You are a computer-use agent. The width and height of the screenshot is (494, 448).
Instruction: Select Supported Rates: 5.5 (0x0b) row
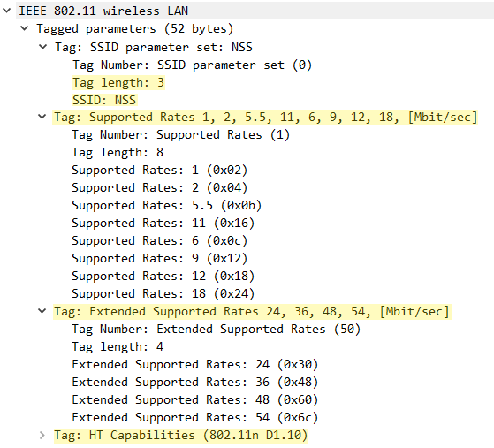click(x=167, y=205)
